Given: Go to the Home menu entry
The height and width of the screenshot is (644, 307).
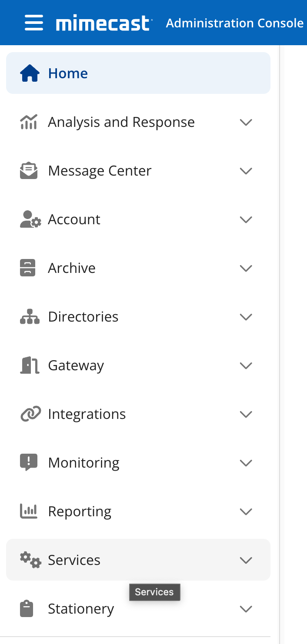Looking at the screenshot, I should [x=138, y=73].
